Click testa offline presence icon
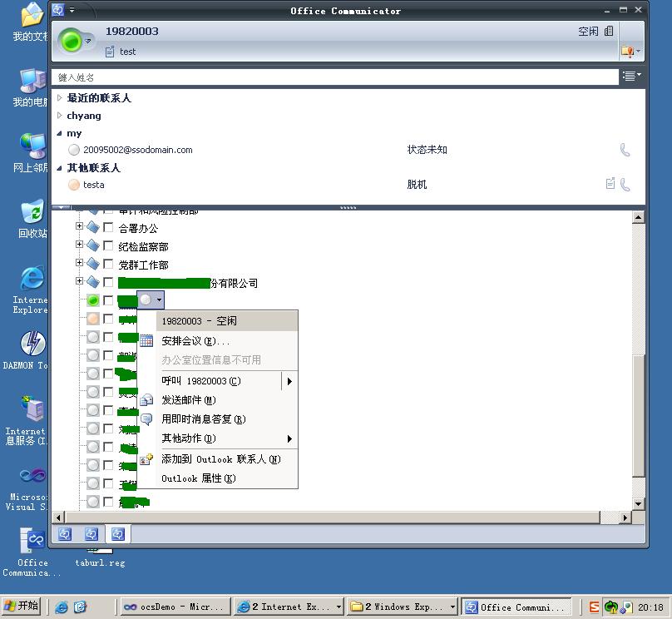672x619 pixels. [74, 185]
